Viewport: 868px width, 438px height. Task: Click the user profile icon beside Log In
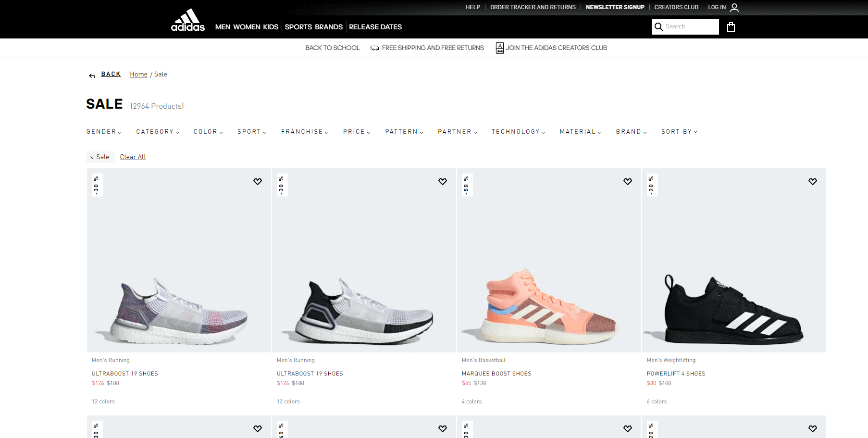734,7
